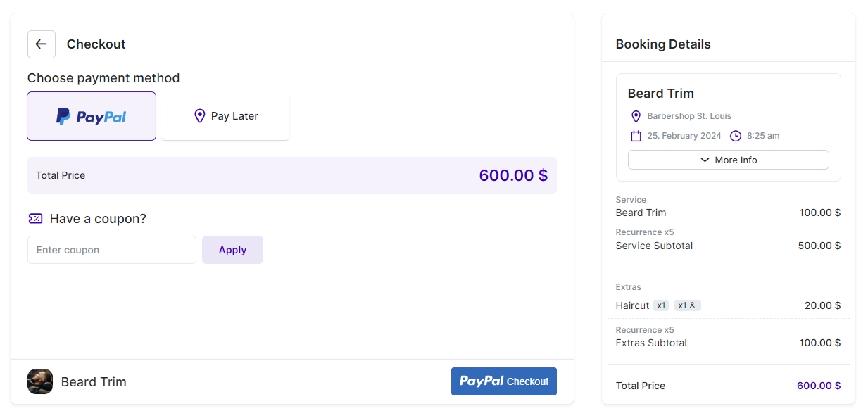Screen dimensions: 868x418
Task: Click the coupon ticket icon
Action: (35, 219)
